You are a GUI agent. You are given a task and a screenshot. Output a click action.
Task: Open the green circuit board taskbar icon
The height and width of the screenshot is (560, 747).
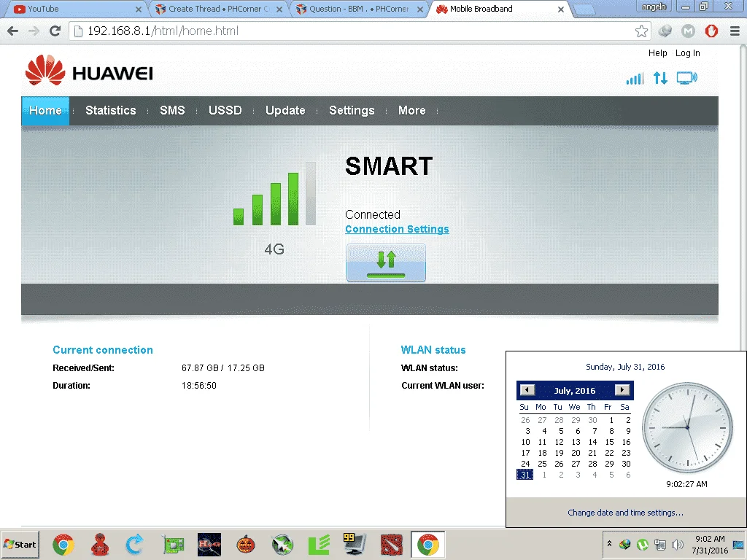pos(173,545)
